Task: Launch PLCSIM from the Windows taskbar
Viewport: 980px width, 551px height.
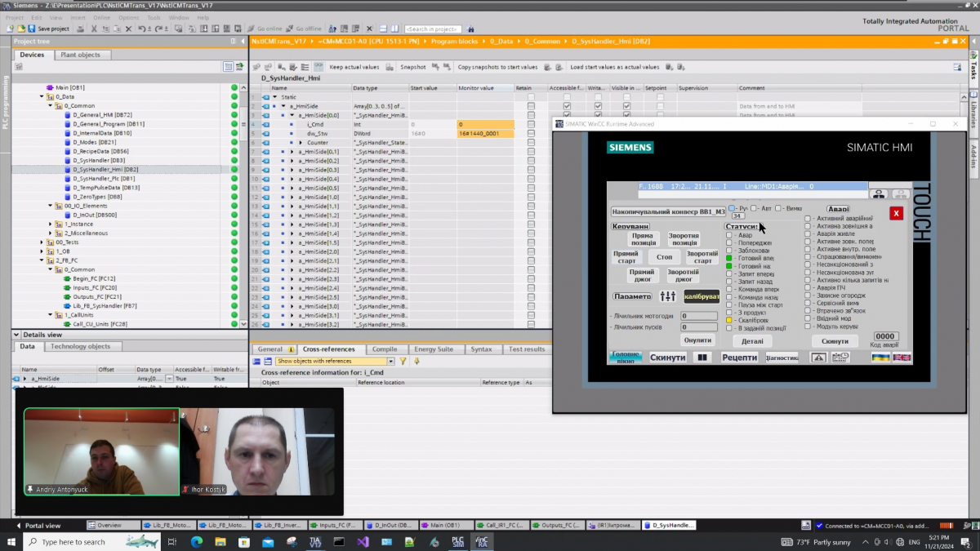Action: (459, 541)
